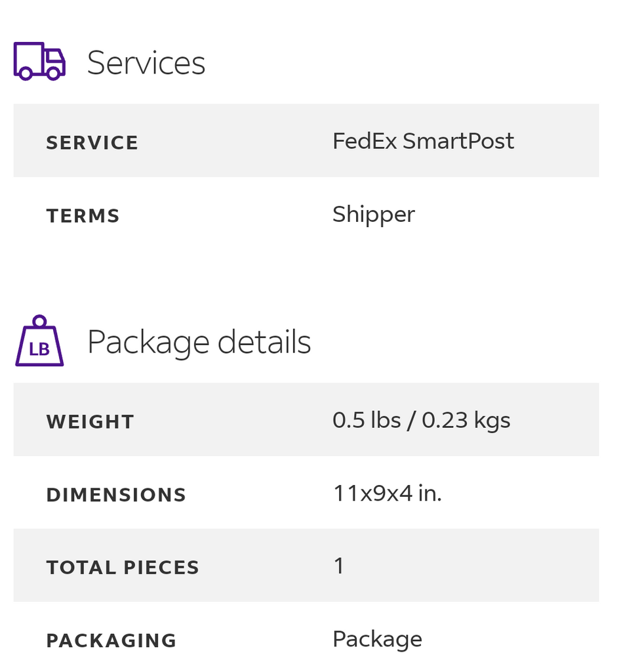The width and height of the screenshot is (621, 672).
Task: Click the PACKAGING row label
Action: [x=111, y=640]
